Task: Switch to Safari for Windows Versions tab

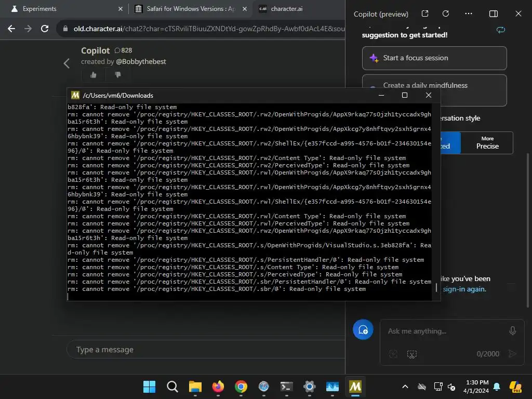Action: tap(191, 9)
